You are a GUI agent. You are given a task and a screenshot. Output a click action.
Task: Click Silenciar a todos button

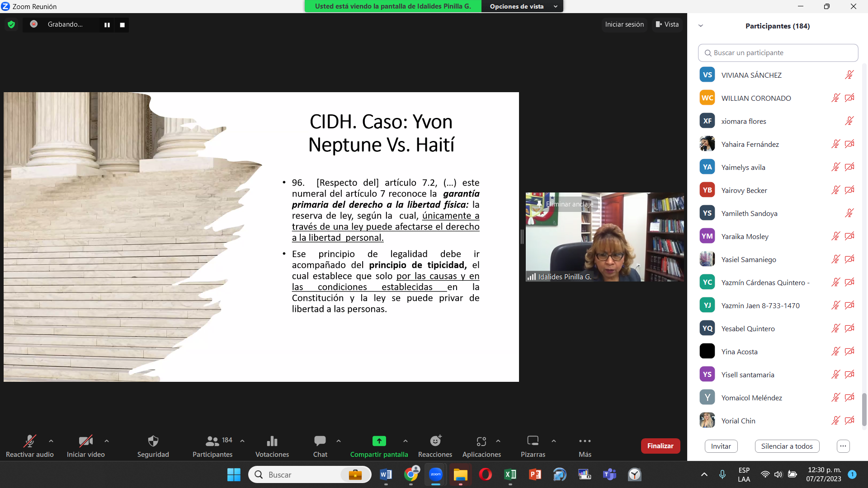787,446
